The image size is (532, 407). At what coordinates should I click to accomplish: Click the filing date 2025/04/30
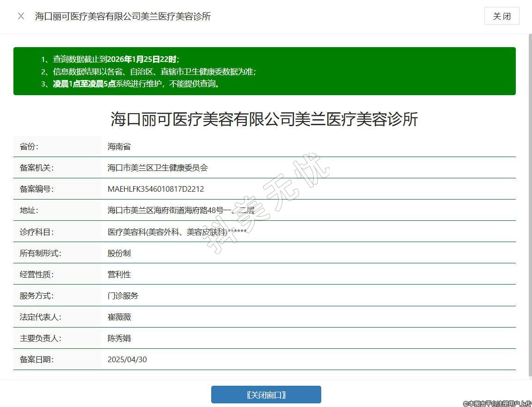pyautogui.click(x=127, y=359)
